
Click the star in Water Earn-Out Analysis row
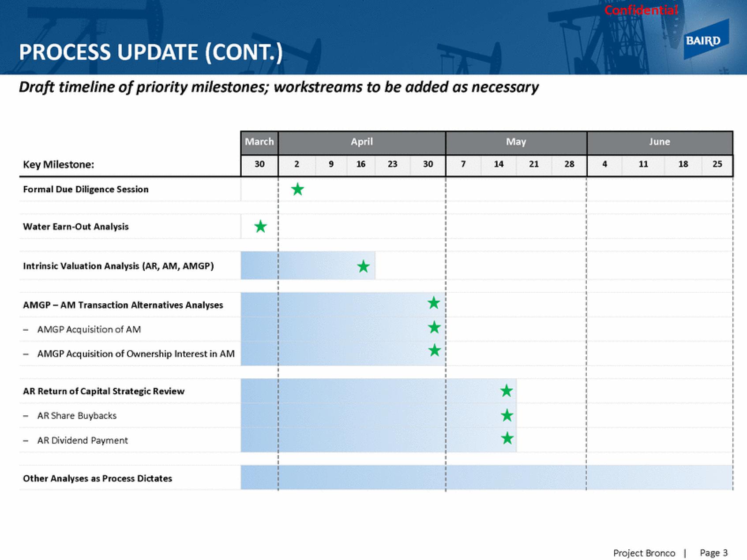pyautogui.click(x=261, y=226)
